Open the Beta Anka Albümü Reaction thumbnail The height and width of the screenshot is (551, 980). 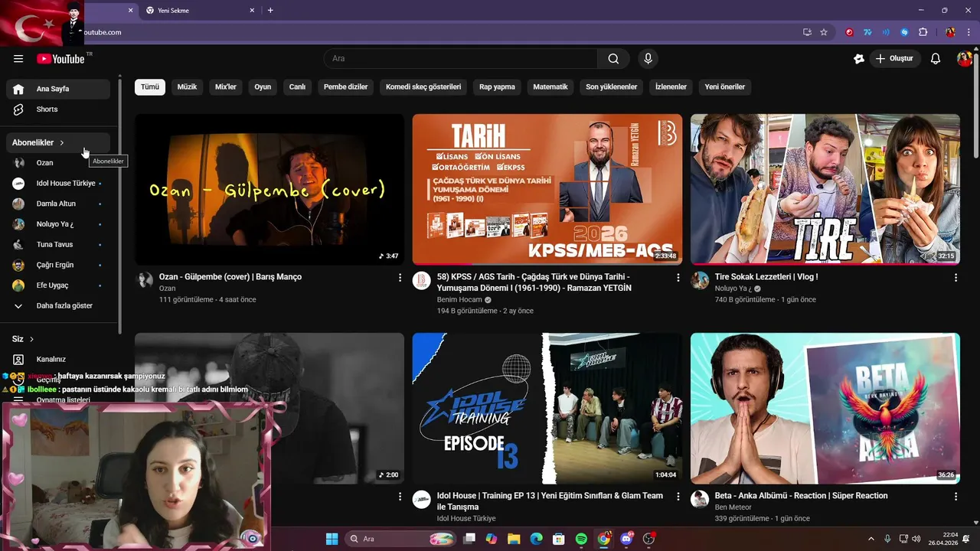pos(825,409)
